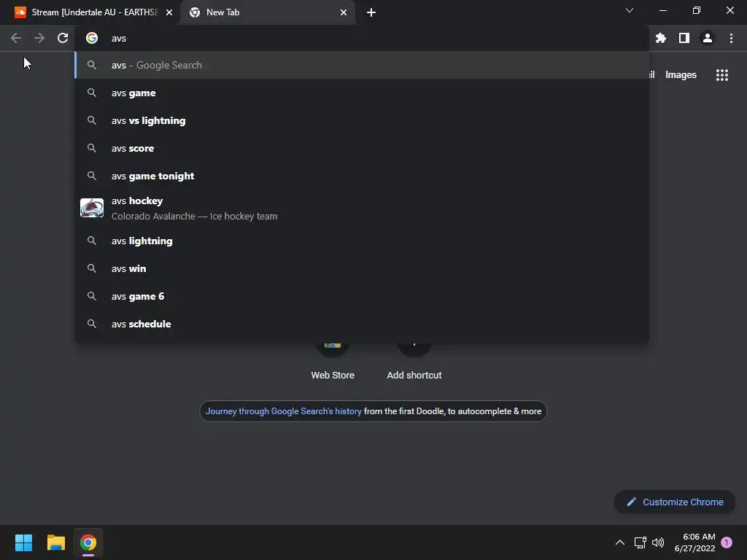Click the Customize Chrome button
The image size is (747, 560).
675,502
